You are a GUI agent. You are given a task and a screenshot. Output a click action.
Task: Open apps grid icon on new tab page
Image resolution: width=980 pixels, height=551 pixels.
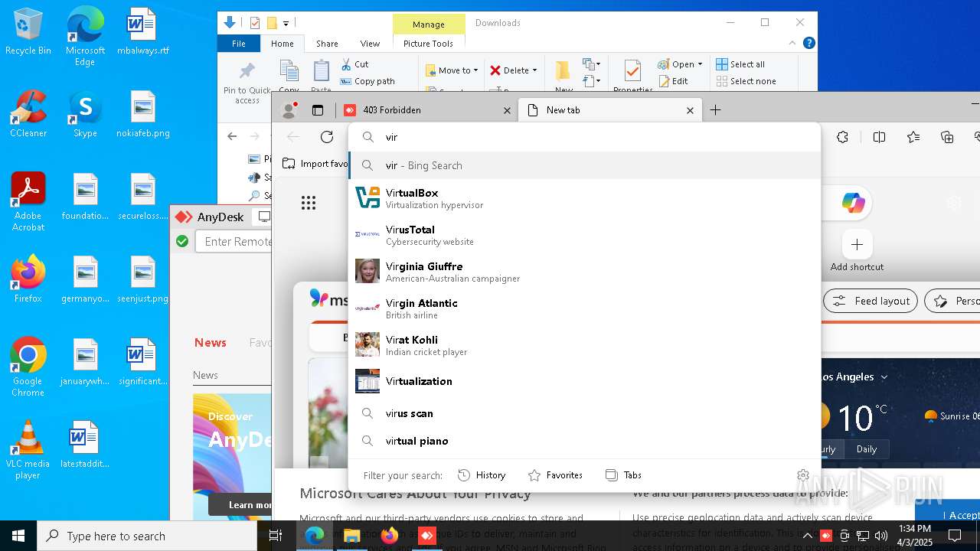click(x=309, y=203)
